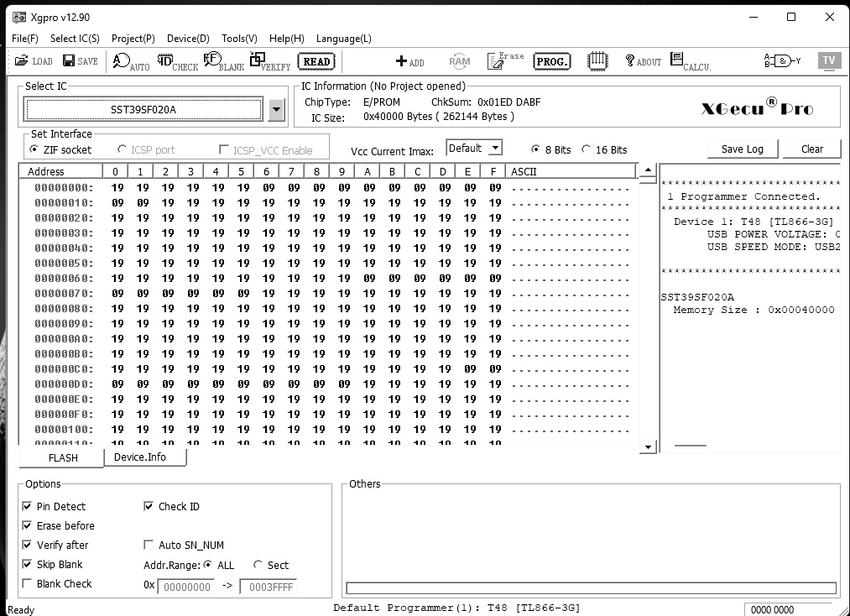
Task: Click the VERIFY toolbar icon
Action: [272, 61]
